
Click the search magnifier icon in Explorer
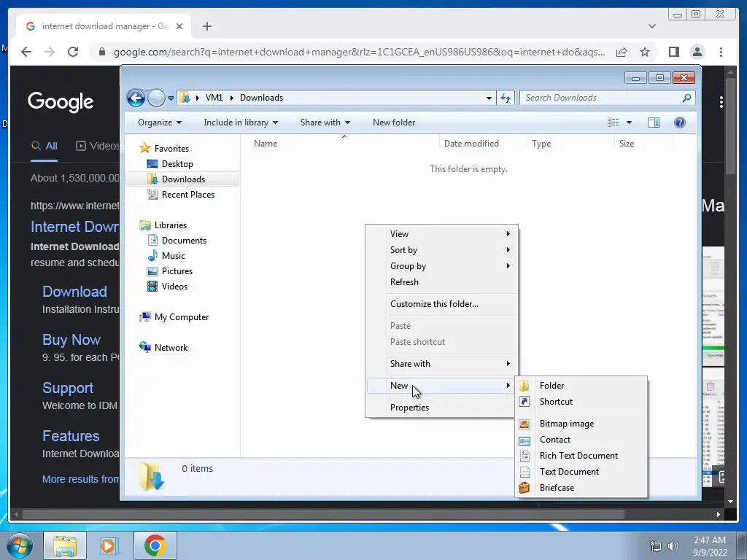686,98
